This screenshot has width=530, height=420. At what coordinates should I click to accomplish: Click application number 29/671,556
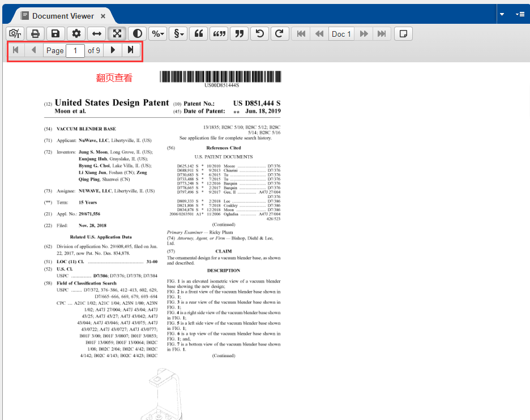[89, 214]
